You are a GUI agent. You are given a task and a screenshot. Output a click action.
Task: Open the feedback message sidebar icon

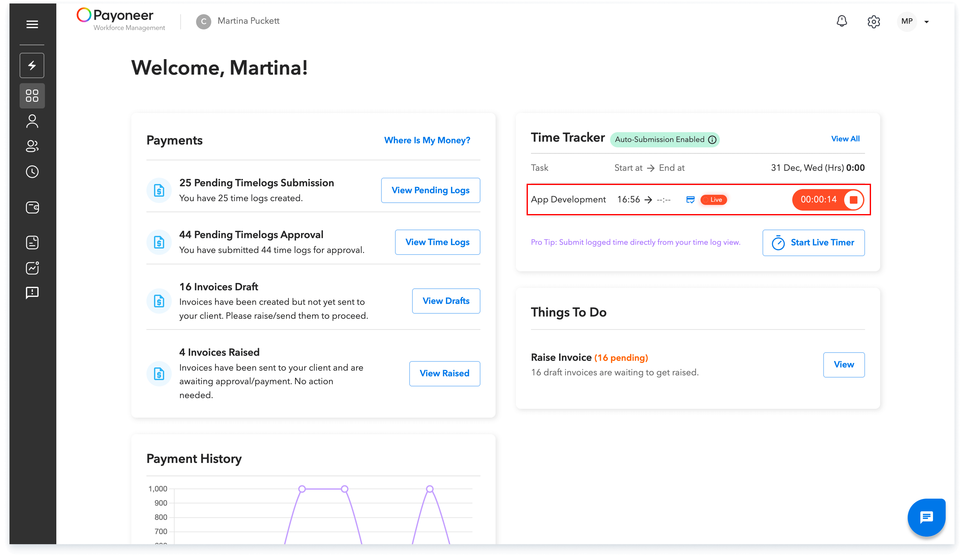(32, 293)
